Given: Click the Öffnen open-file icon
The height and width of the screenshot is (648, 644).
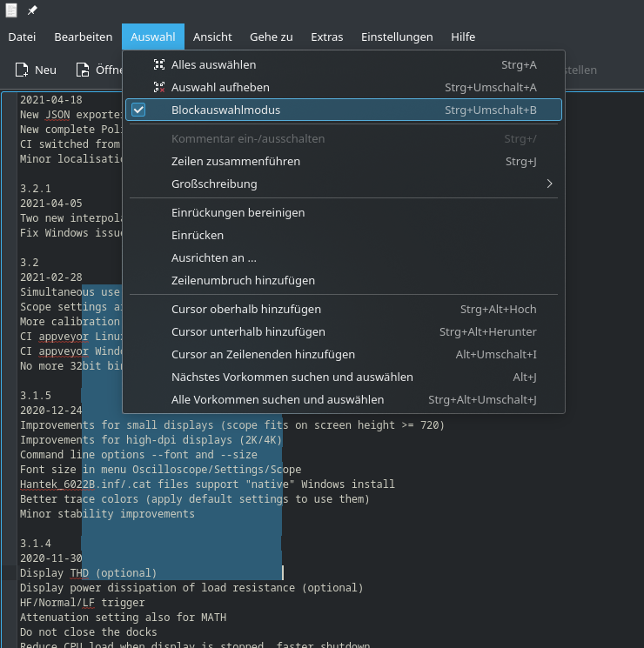Looking at the screenshot, I should point(83,70).
